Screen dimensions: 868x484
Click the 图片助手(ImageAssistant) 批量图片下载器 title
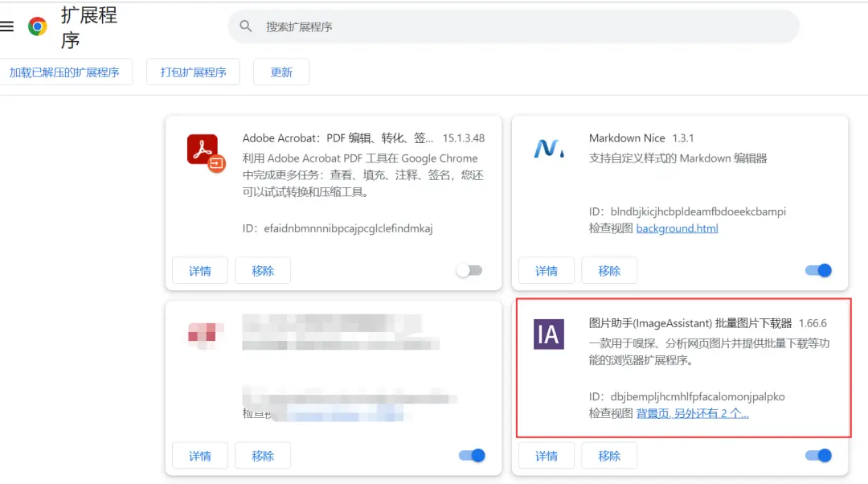coord(690,323)
